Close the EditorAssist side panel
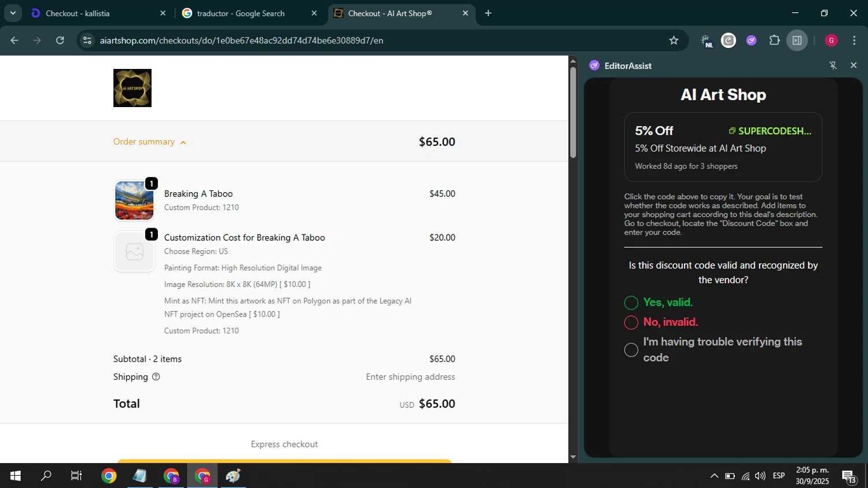Image resolution: width=868 pixels, height=488 pixels. 854,65
